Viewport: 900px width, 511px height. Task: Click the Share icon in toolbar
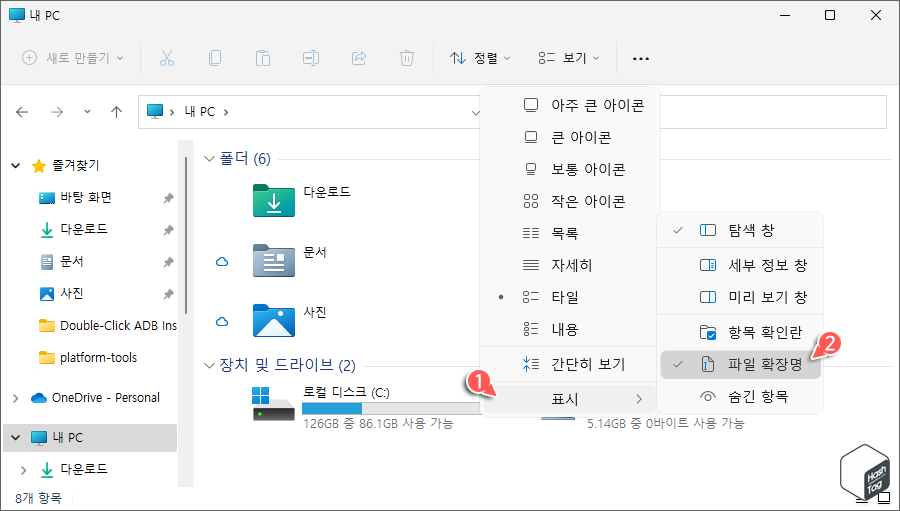(359, 58)
